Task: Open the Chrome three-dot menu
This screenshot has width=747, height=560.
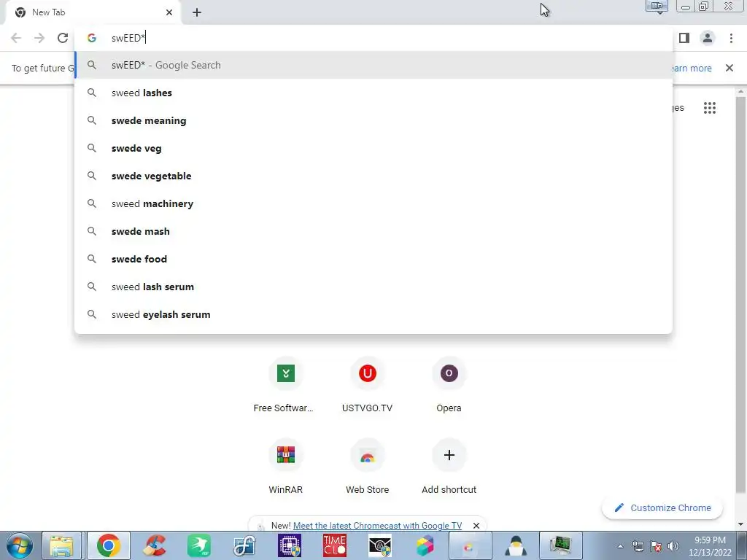Action: (x=731, y=38)
